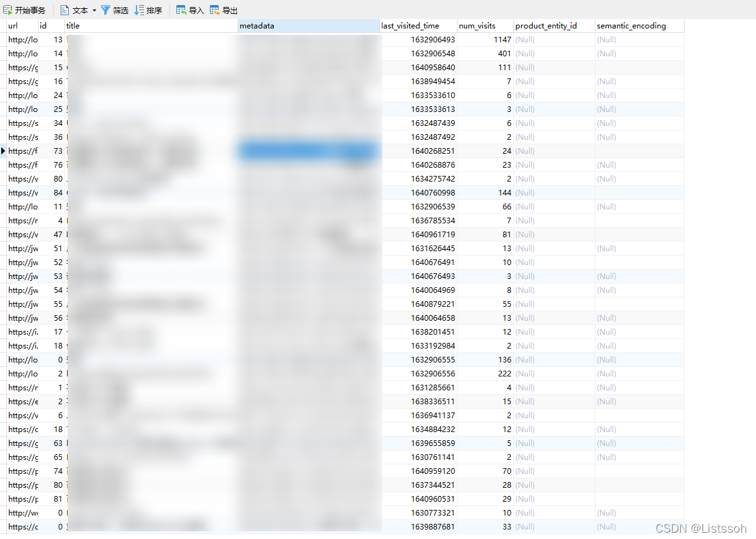The image size is (756, 539).
Task: Click the cell with value 1630773321
Action: coord(418,513)
